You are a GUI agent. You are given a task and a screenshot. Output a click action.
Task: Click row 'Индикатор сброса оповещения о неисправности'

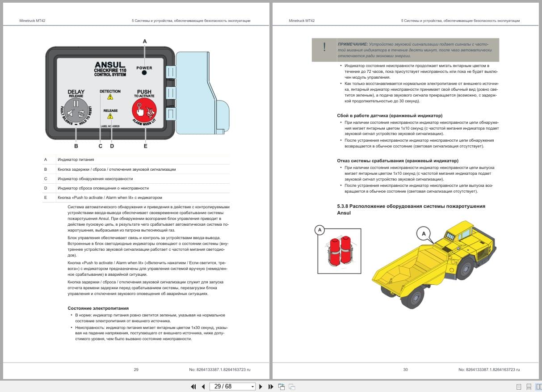pos(136,188)
